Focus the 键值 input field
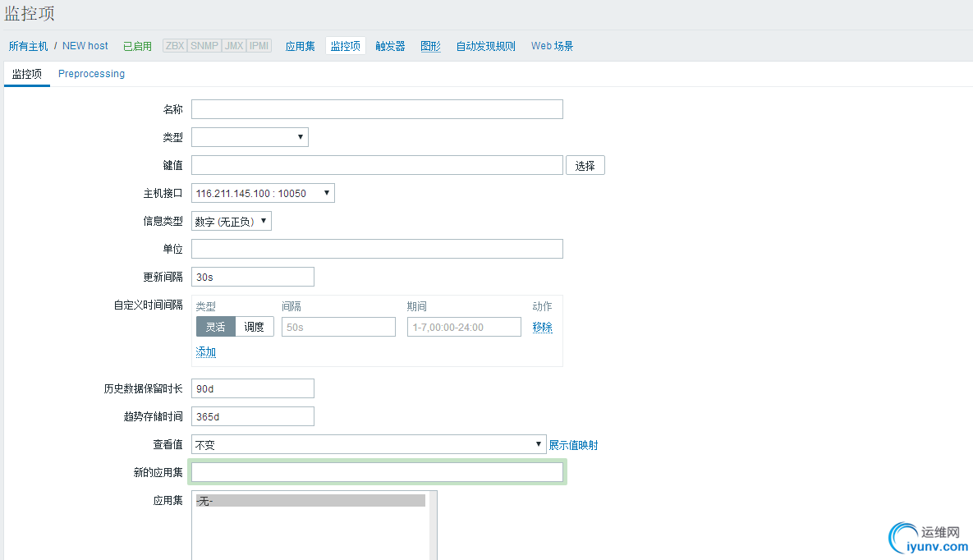This screenshot has height=560, width=973. pyautogui.click(x=377, y=165)
